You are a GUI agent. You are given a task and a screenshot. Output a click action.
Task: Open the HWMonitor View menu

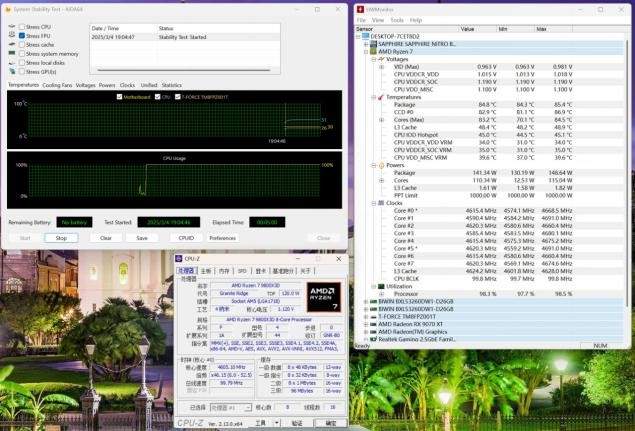[377, 20]
